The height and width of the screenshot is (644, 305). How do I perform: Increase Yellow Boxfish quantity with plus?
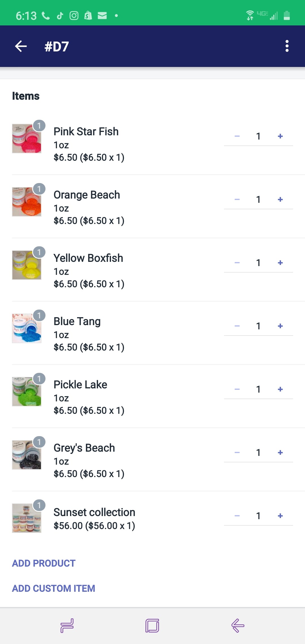pos(280,263)
